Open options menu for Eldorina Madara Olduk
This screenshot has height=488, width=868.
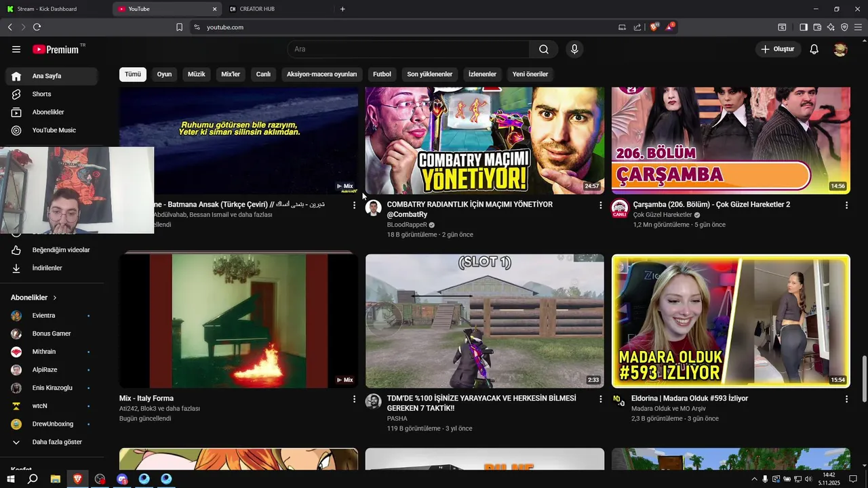point(846,399)
